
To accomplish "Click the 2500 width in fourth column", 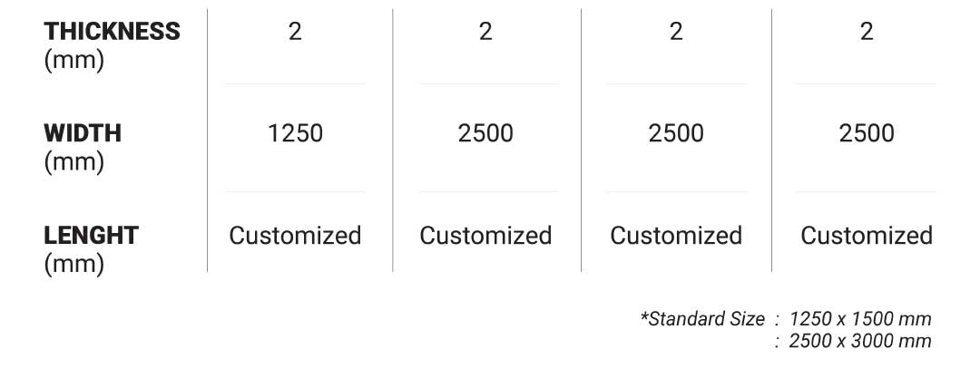I will pos(867,133).
